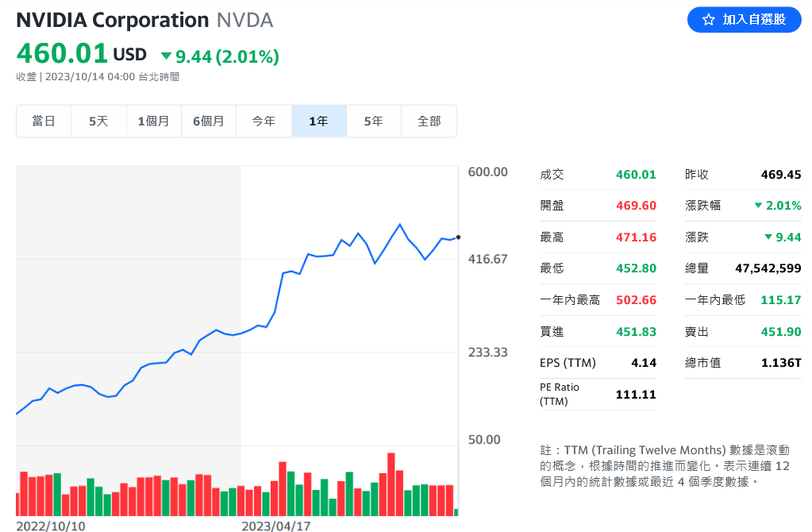
Task: Select the 5天 time range tab
Action: point(98,121)
